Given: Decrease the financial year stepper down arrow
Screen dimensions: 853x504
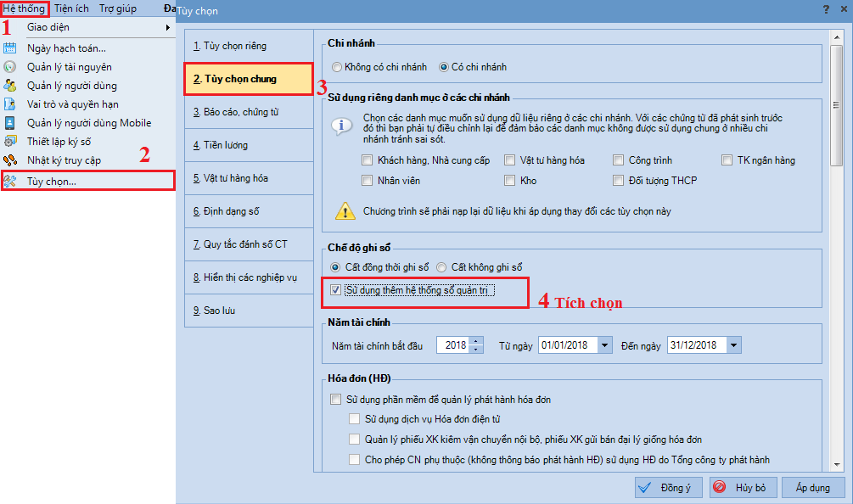Looking at the screenshot, I should (x=476, y=349).
